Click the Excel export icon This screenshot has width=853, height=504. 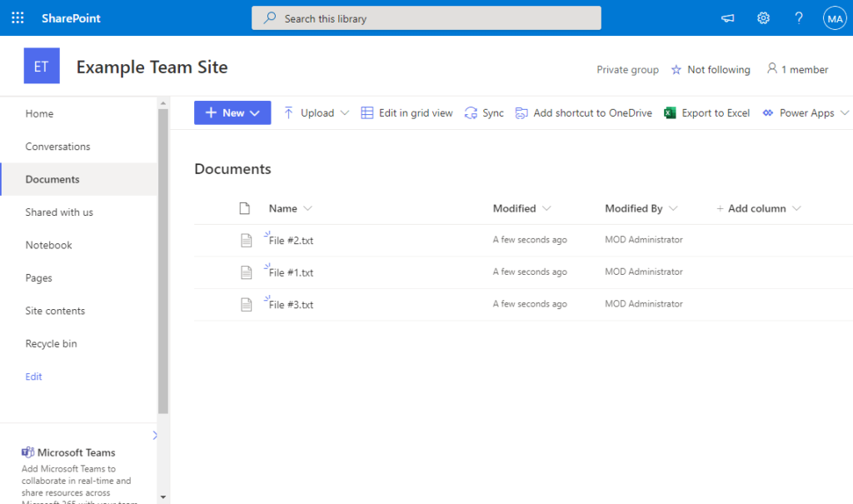pyautogui.click(x=670, y=112)
